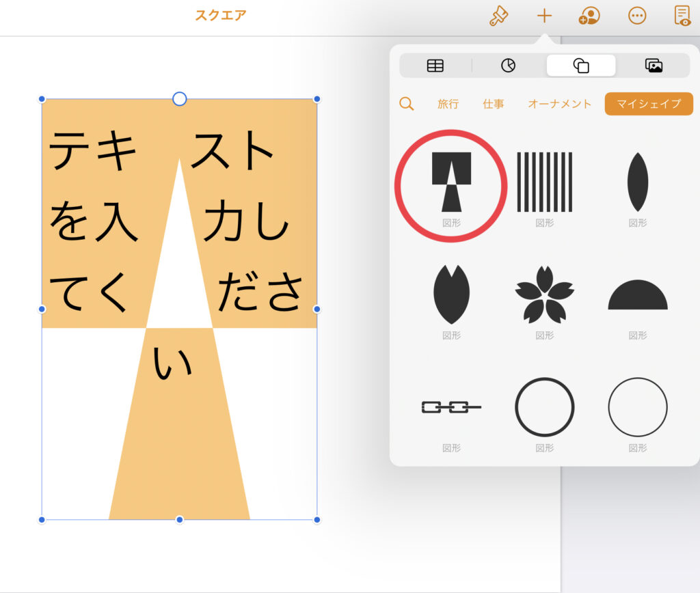This screenshot has height=593, width=700.
Task: Select the マイシェイプ category
Action: [649, 104]
